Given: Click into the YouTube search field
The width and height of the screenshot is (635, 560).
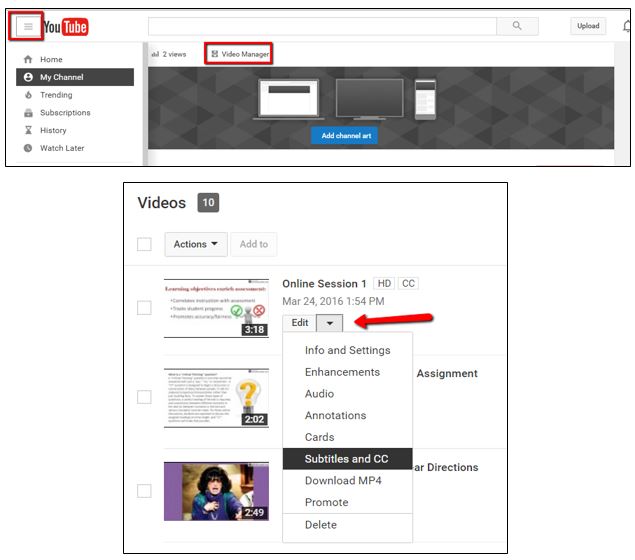Looking at the screenshot, I should pos(322,26).
